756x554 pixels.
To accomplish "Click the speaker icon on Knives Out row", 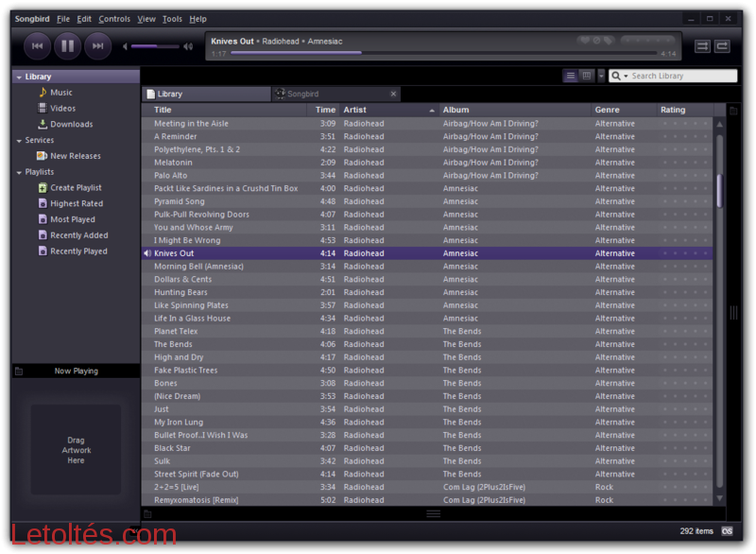I will pyautogui.click(x=147, y=253).
